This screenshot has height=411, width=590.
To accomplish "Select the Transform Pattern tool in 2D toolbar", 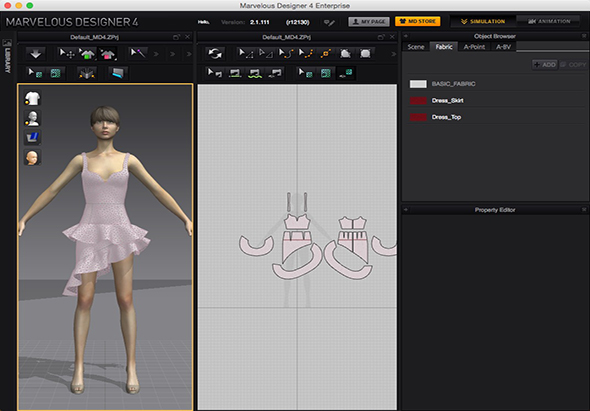I will 246,53.
